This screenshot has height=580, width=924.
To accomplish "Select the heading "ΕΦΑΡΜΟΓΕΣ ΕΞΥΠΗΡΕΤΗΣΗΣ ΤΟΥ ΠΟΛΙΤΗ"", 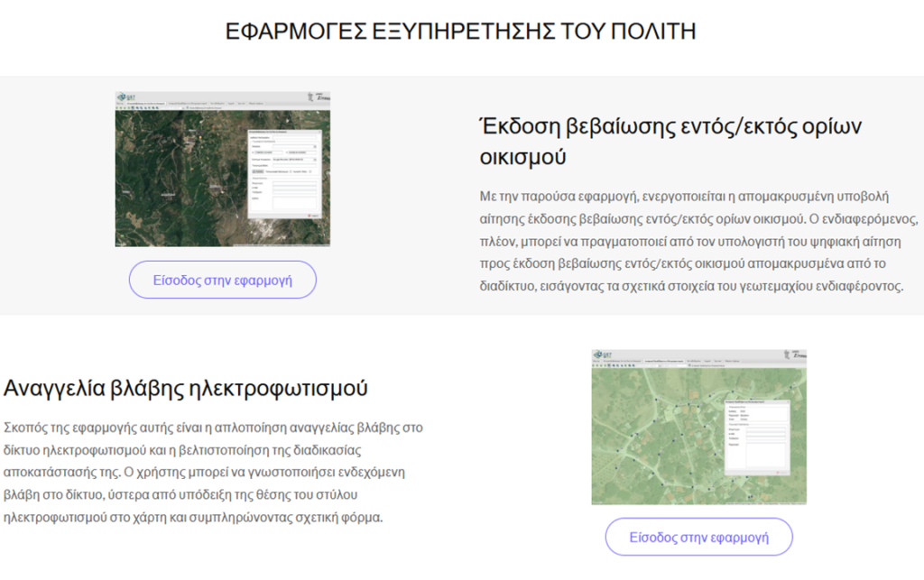I will tap(461, 32).
